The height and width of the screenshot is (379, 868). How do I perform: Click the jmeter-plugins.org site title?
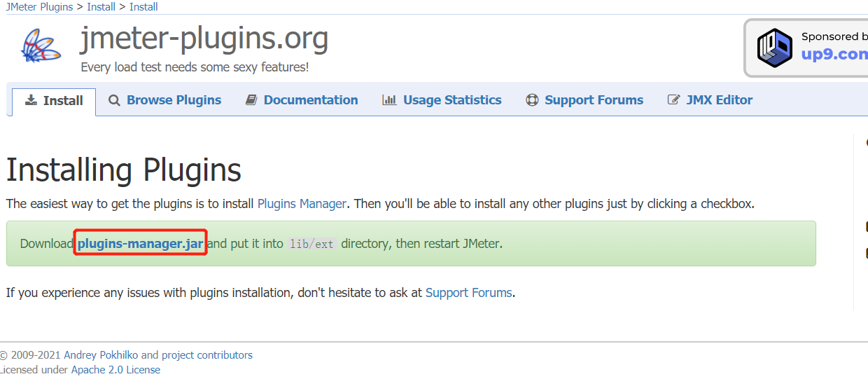204,39
